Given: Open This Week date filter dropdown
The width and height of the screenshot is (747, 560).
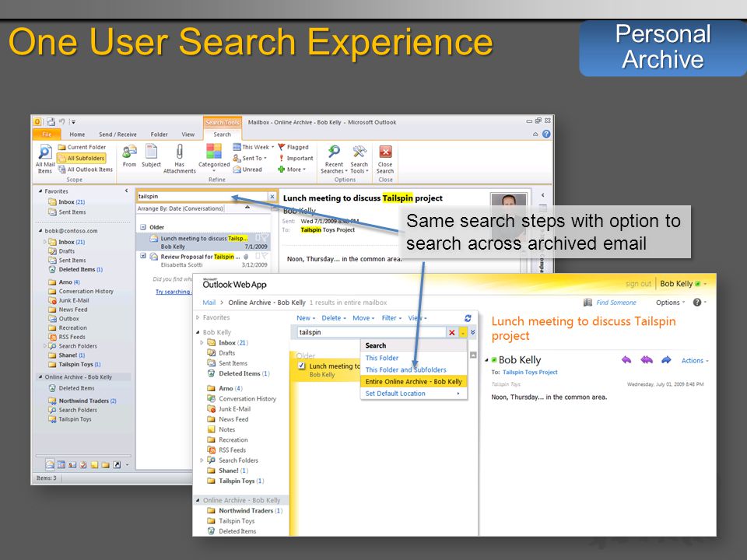Looking at the screenshot, I should 254,147.
